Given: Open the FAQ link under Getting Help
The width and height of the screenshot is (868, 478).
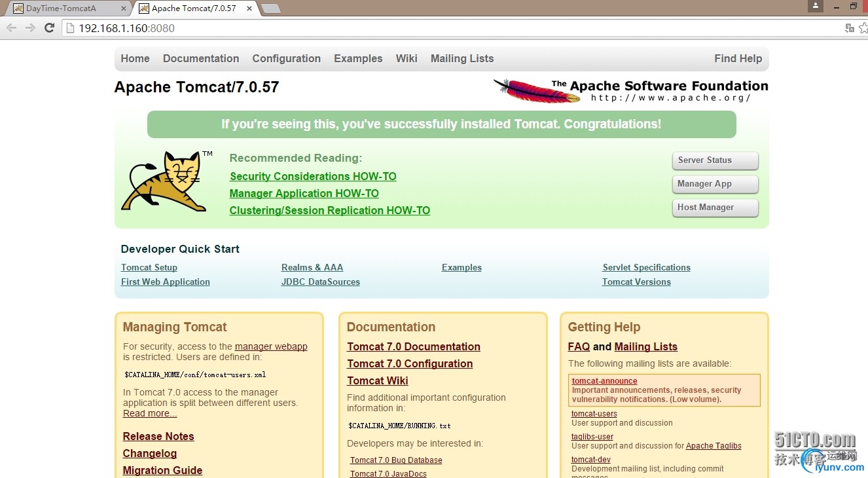Looking at the screenshot, I should pyautogui.click(x=579, y=346).
